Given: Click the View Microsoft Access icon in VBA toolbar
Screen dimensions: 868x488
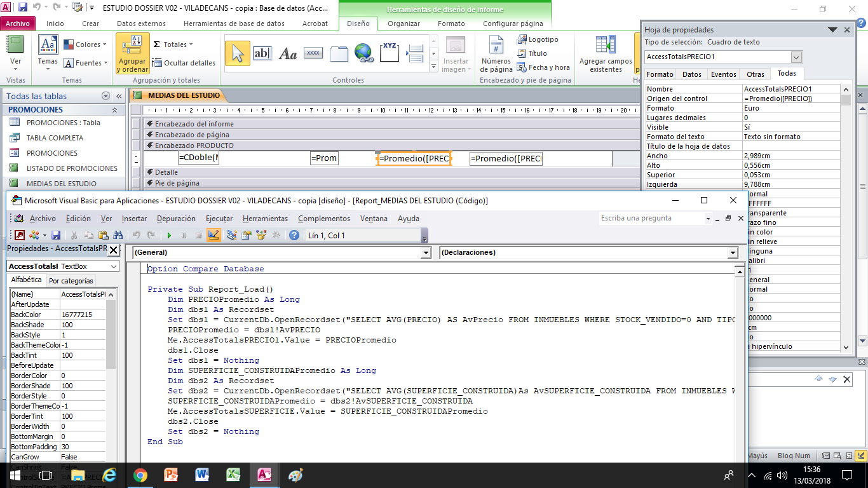Looking at the screenshot, I should tap(20, 235).
